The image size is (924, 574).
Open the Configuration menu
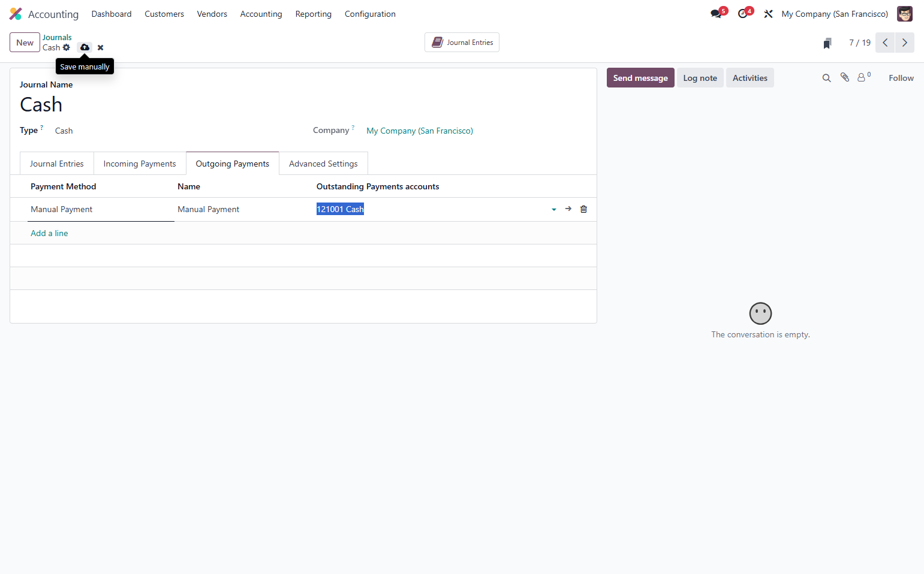[x=370, y=14]
